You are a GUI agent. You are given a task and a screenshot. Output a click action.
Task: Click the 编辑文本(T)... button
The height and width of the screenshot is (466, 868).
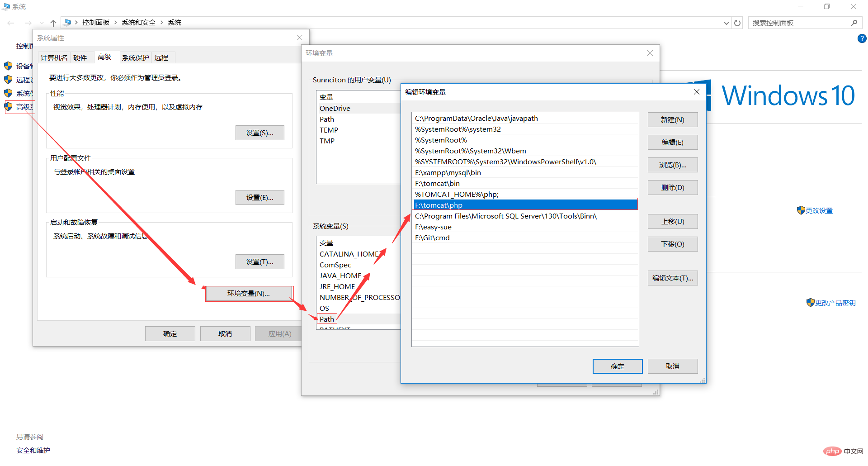click(673, 278)
